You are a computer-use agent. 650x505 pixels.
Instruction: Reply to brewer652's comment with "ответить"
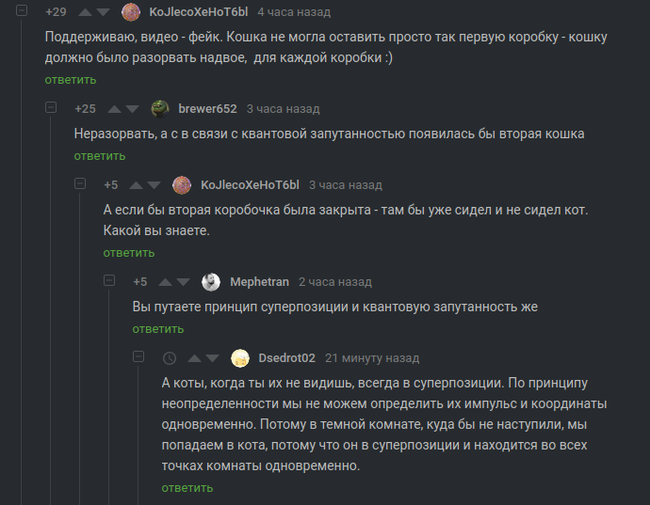tap(99, 156)
